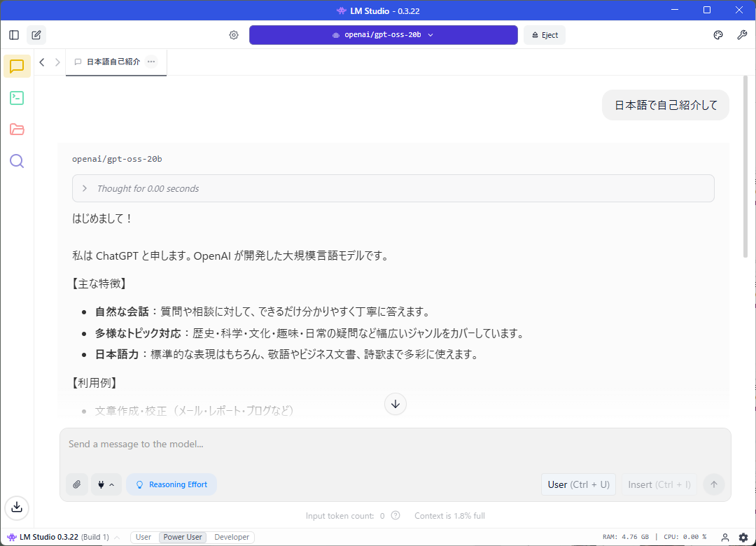
Task: Select the 日本語自己紹介 chat tab
Action: [x=113, y=62]
